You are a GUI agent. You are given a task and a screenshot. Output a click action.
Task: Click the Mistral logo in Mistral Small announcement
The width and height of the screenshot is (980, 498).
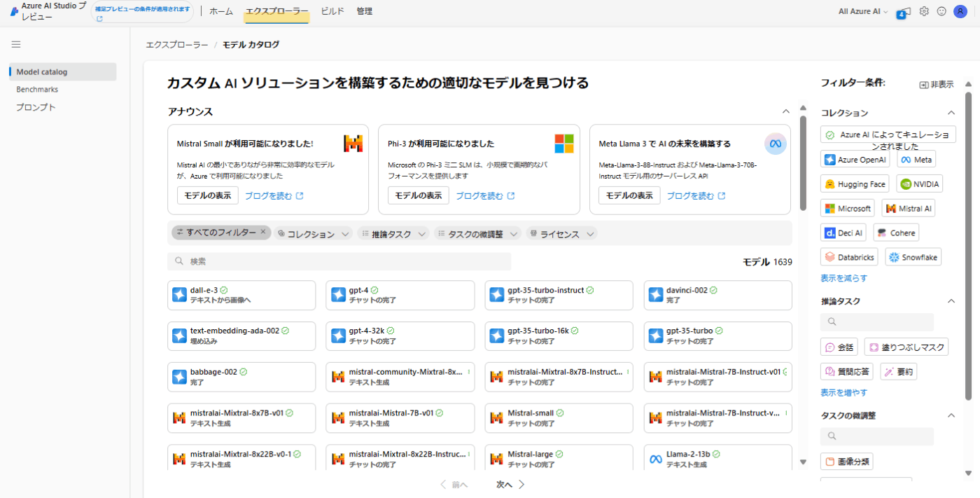(353, 144)
